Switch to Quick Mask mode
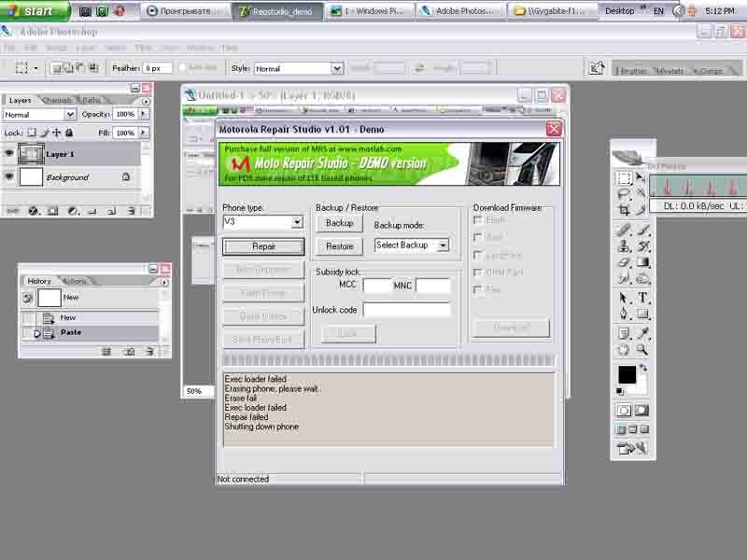 pos(641,410)
